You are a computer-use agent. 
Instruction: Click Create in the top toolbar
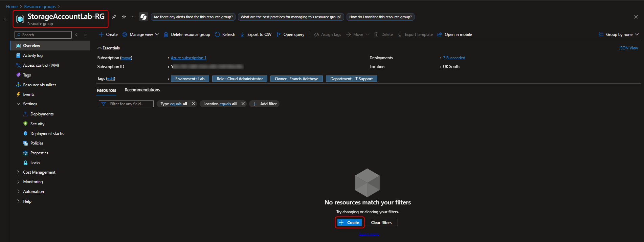(108, 35)
